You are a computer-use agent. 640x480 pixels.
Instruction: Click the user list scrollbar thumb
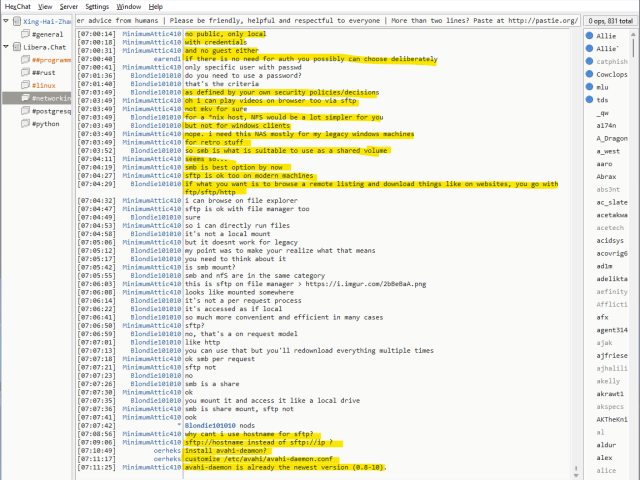pos(633,47)
